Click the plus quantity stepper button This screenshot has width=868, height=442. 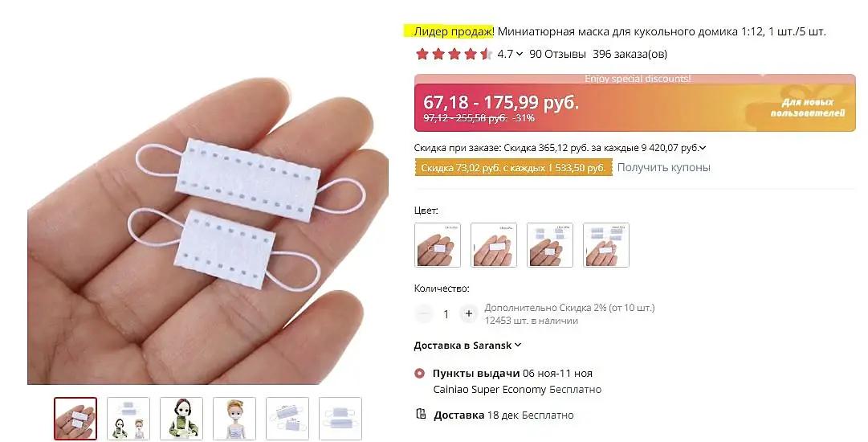(468, 313)
